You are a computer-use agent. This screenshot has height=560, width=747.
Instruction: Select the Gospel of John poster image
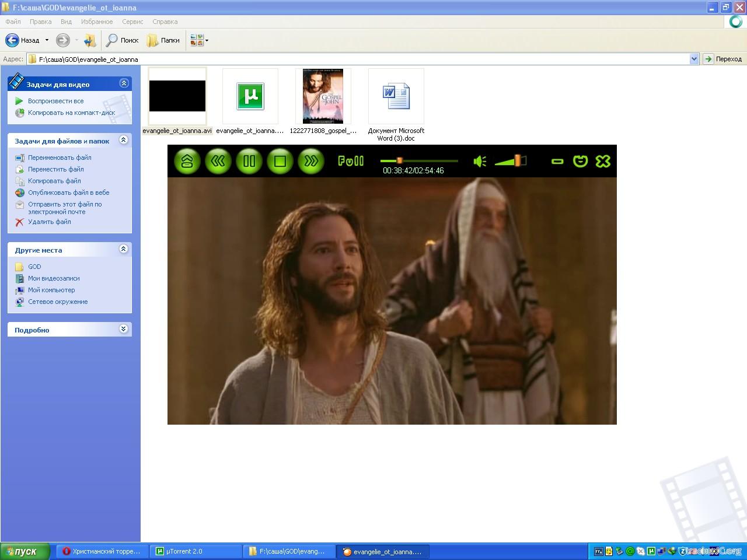click(323, 96)
